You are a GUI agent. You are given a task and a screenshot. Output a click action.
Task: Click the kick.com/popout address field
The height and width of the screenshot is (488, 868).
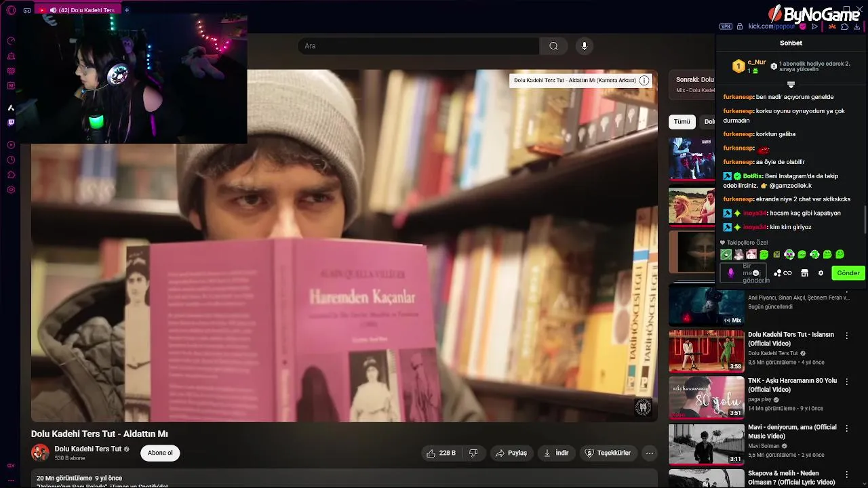coord(771,26)
